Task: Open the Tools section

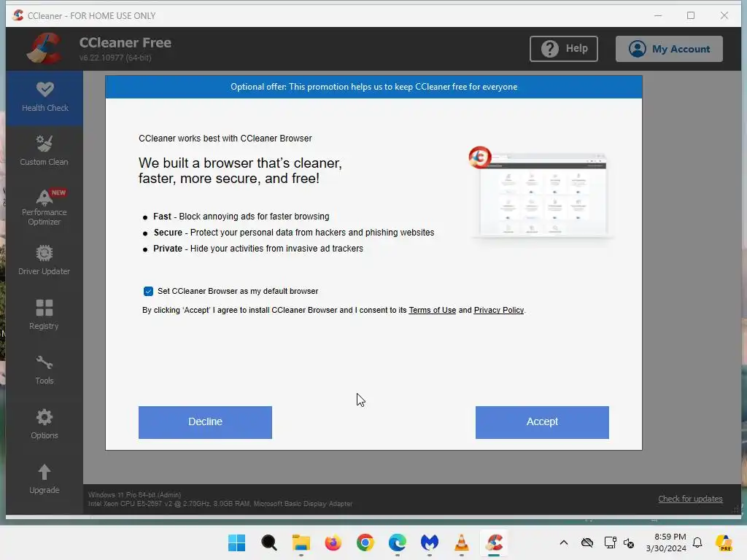Action: coord(44,370)
